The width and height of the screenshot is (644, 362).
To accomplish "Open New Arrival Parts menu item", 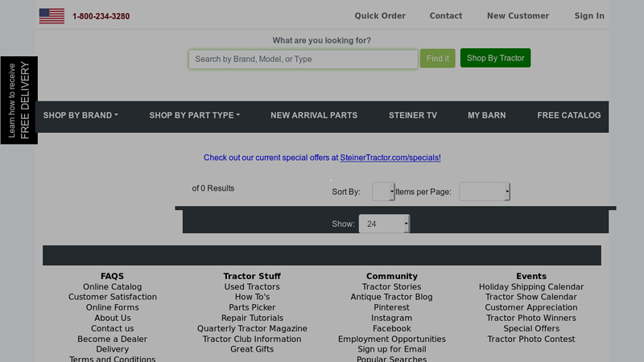I will [314, 116].
